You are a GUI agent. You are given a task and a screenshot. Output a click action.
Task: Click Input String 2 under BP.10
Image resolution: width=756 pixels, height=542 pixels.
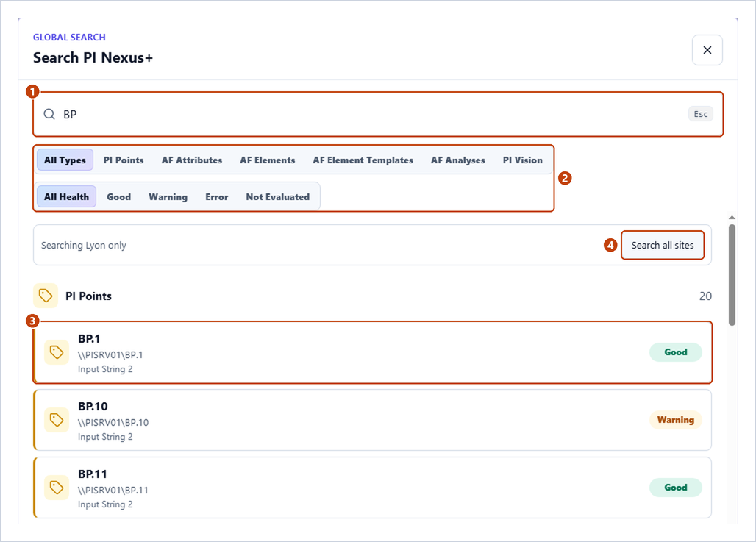pyautogui.click(x=105, y=436)
